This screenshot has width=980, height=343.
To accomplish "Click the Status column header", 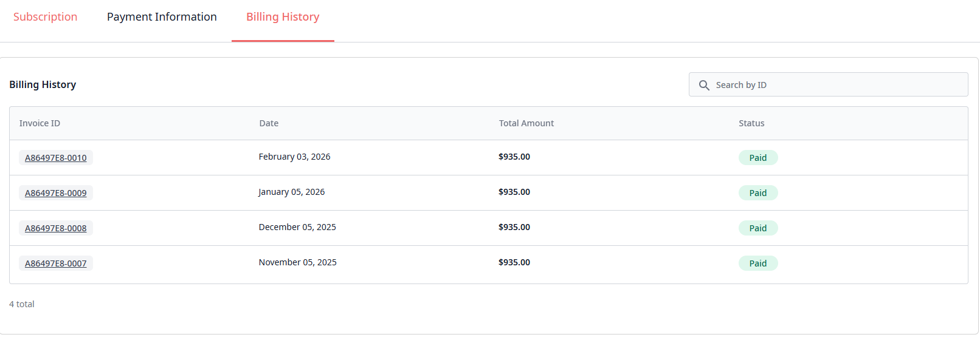I will pyautogui.click(x=751, y=123).
